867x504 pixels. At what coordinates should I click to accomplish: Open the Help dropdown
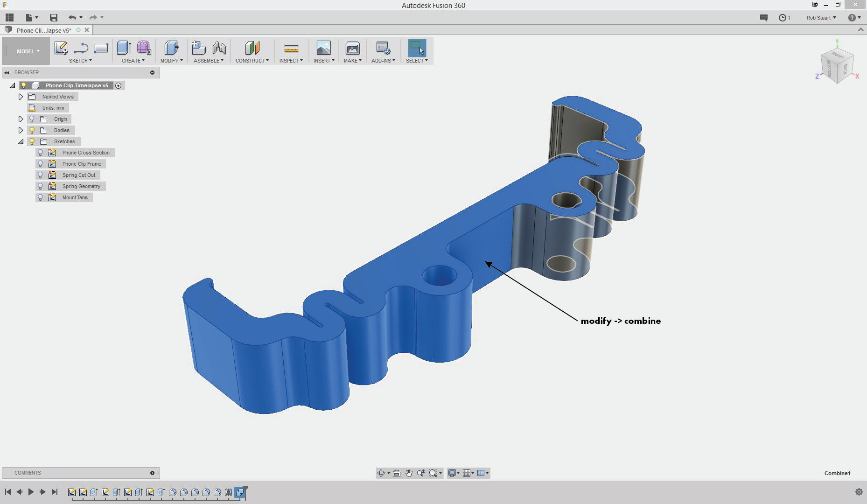coord(854,18)
